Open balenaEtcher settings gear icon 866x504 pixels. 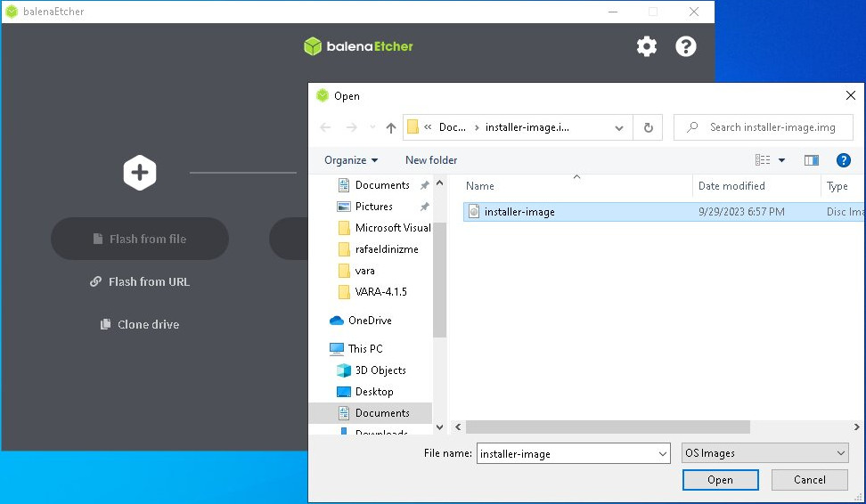point(646,46)
